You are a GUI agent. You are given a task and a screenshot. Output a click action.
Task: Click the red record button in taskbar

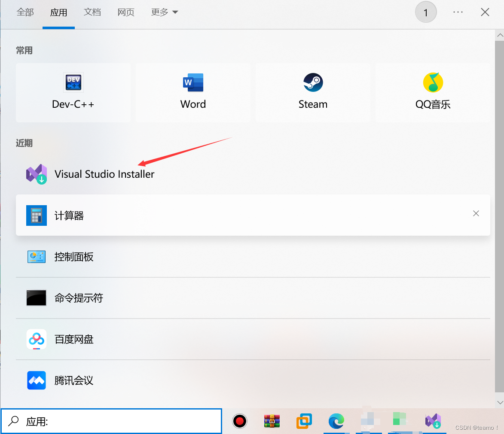(x=239, y=421)
